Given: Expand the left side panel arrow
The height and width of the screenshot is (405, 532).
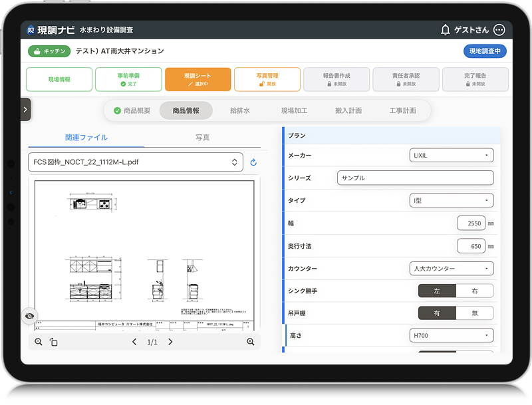Looking at the screenshot, I should 25,110.
